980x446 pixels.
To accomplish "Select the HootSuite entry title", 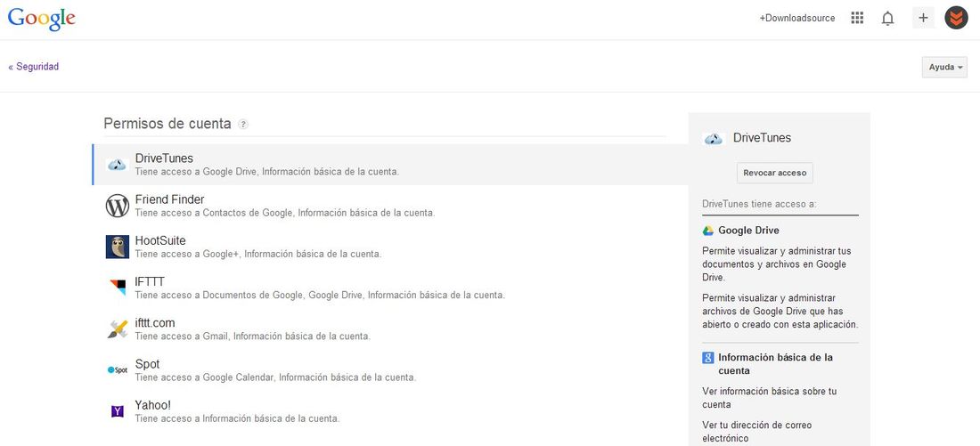I will 160,240.
